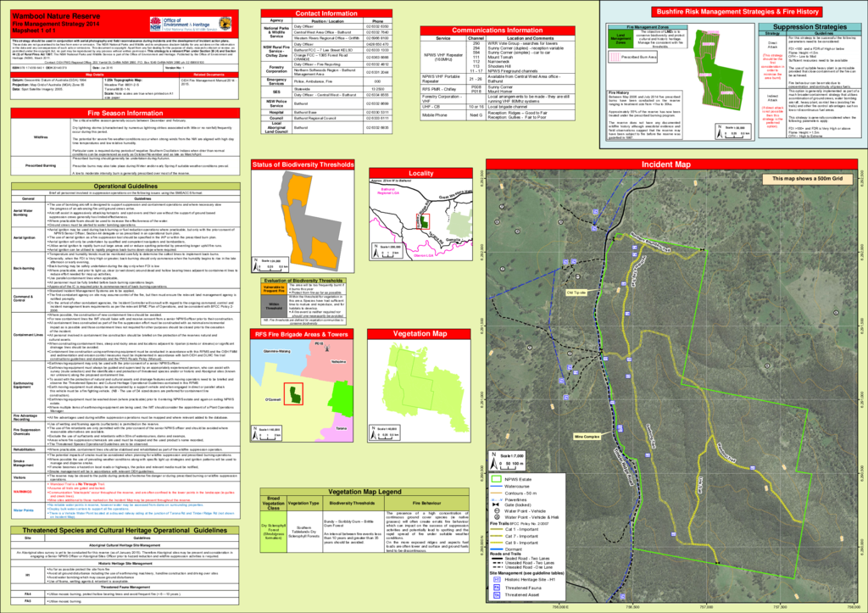Click the Threatened Species and Cultural Heritage heading

click(125, 531)
